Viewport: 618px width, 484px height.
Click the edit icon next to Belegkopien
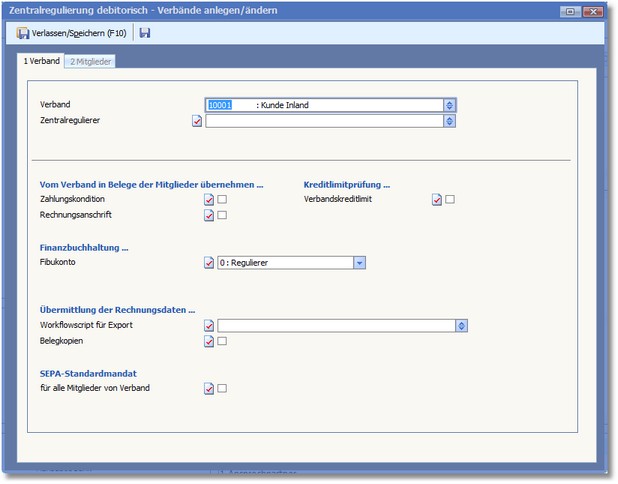[x=209, y=342]
